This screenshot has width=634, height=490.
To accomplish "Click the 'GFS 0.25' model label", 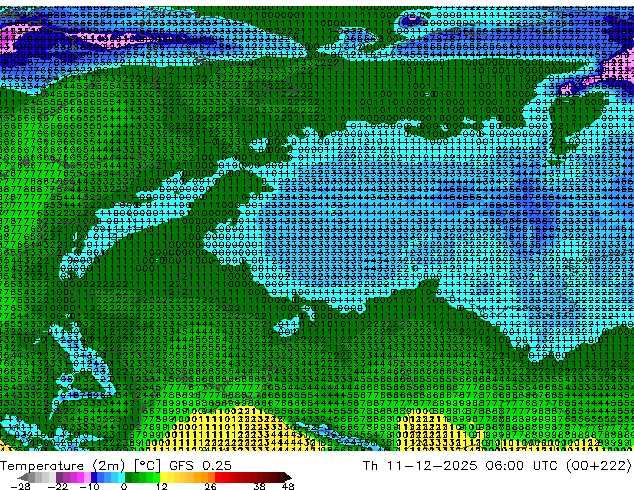I will 200,466.
